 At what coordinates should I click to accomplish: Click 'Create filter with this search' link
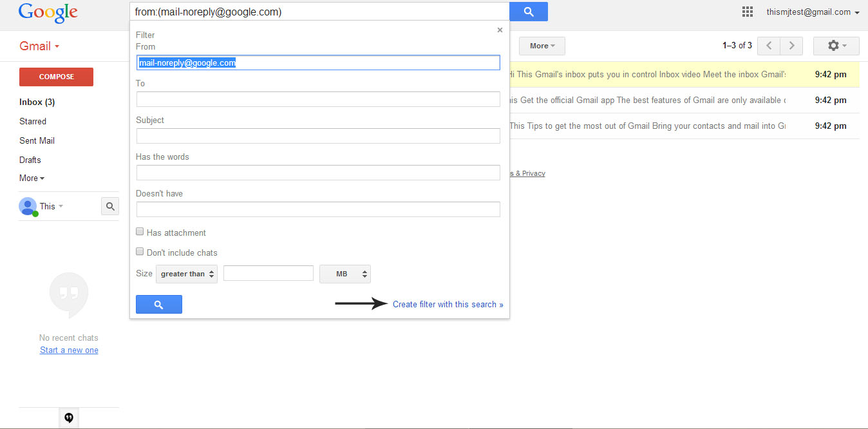[448, 305]
